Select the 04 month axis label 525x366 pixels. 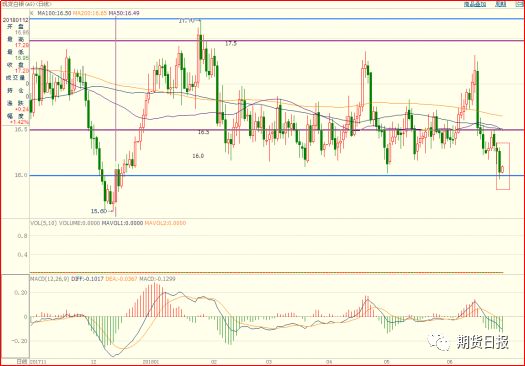[329, 362]
